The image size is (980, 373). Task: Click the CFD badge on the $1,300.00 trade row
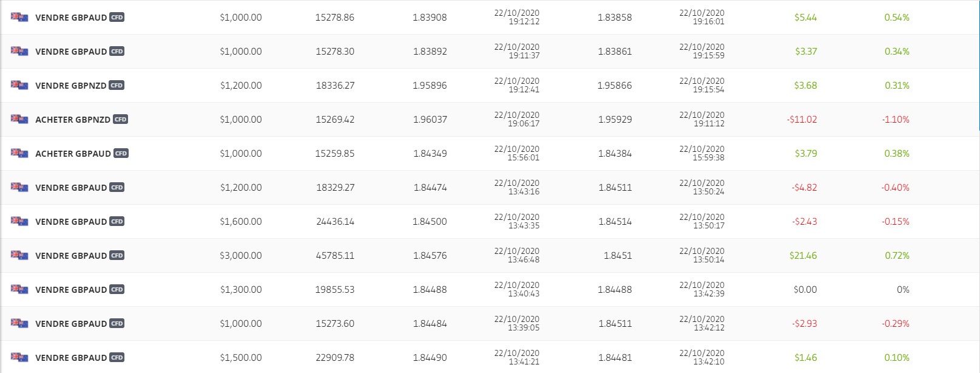[117, 290]
